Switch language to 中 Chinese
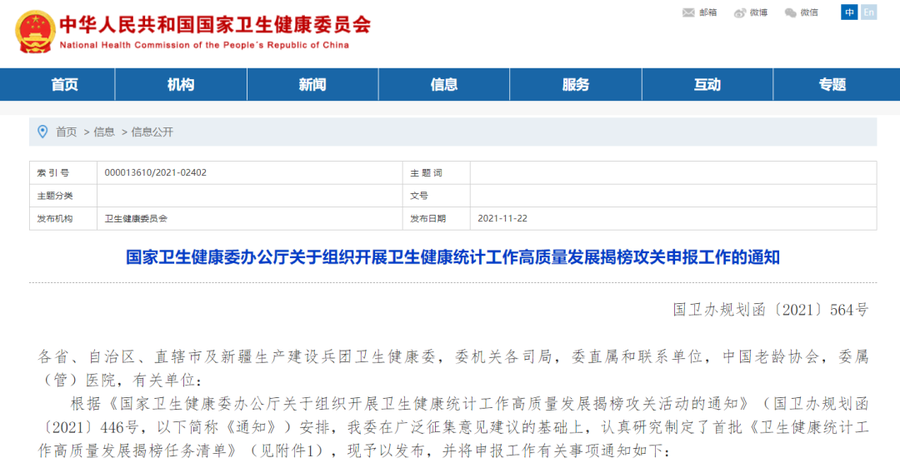This screenshot has width=900, height=463. [x=849, y=12]
